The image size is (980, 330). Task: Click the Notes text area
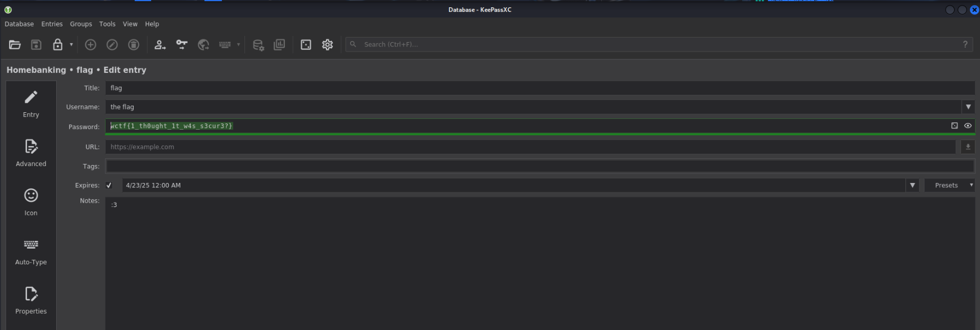click(540, 263)
